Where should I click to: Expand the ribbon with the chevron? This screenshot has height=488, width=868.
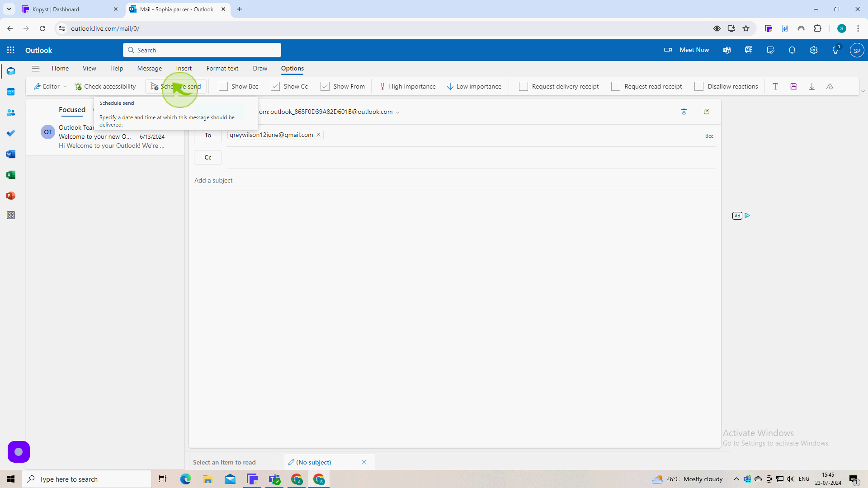[x=863, y=91]
